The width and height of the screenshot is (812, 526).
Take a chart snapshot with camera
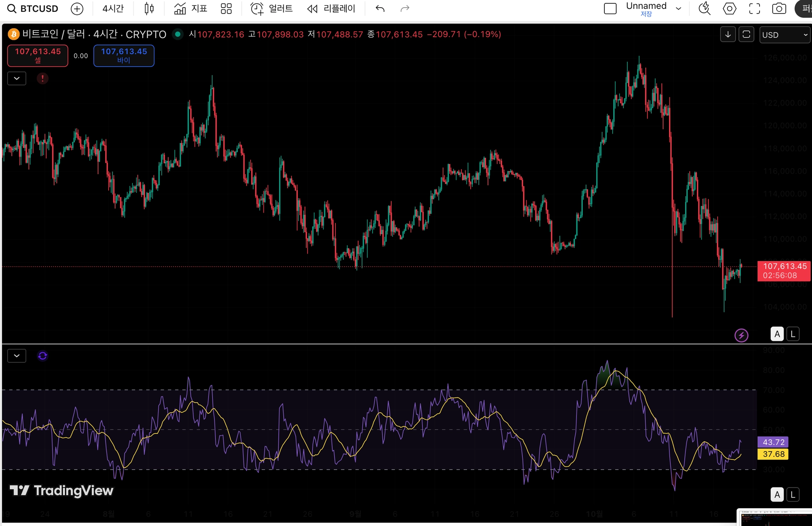tap(779, 8)
